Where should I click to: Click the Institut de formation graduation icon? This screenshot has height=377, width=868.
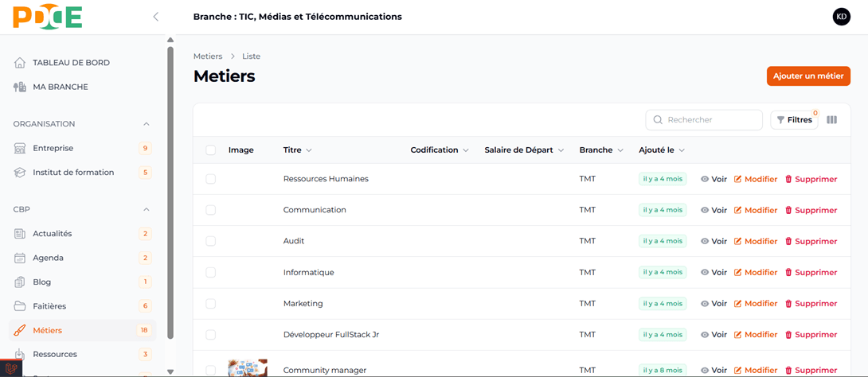coord(20,173)
